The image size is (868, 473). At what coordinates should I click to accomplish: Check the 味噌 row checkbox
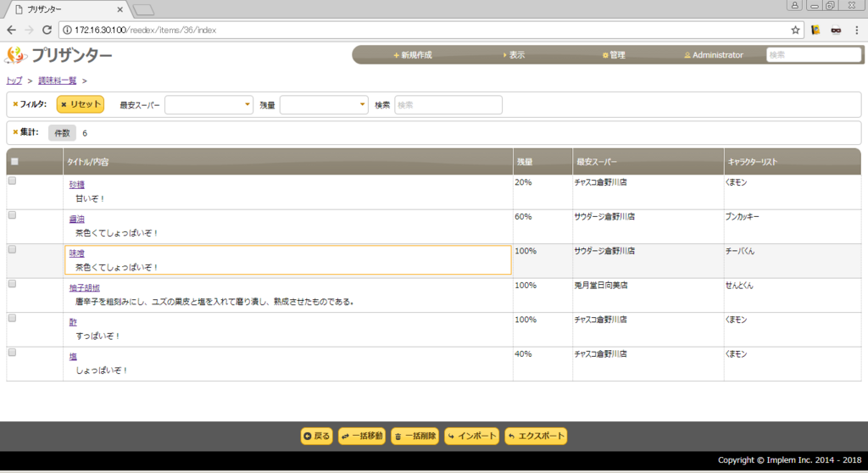[x=12, y=249]
